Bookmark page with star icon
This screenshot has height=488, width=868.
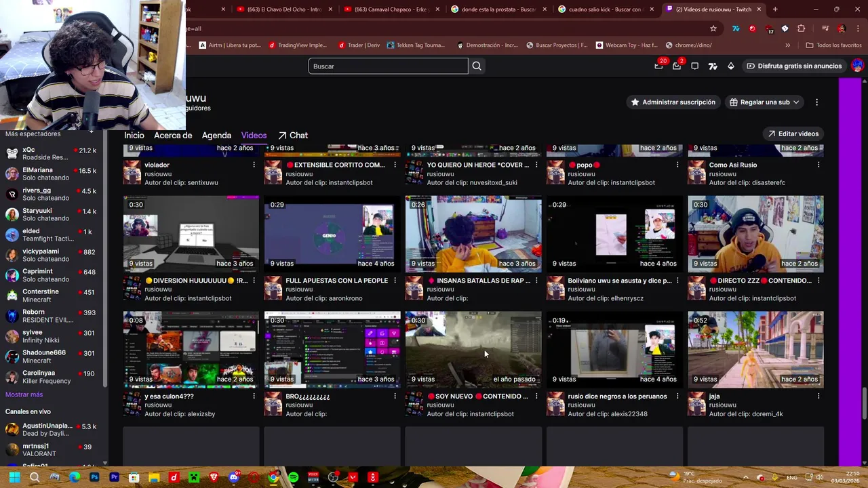tap(713, 28)
